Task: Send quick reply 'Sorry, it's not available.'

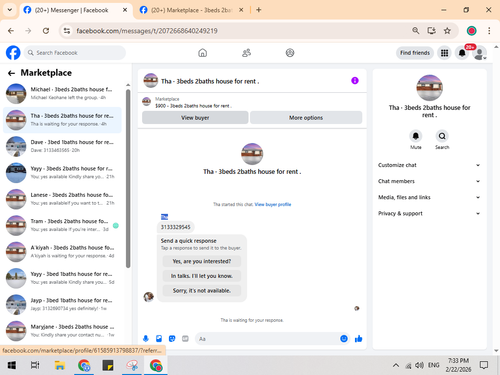Action: [202, 291]
